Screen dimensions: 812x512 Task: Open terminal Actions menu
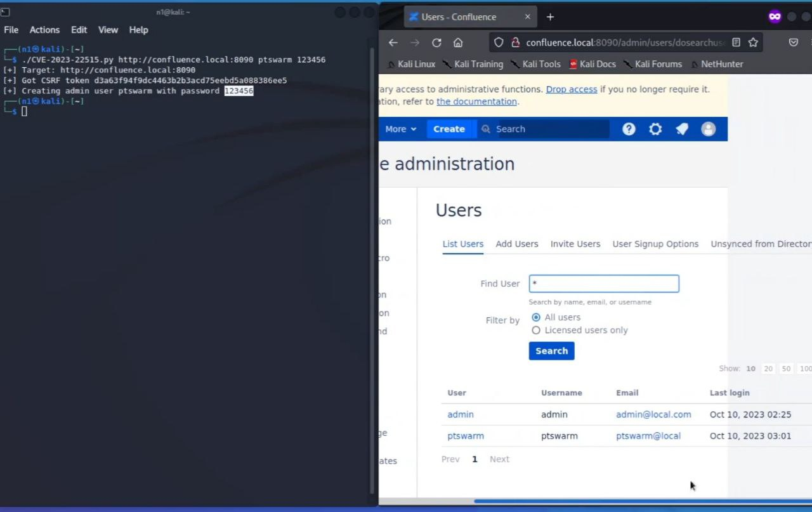coord(44,30)
